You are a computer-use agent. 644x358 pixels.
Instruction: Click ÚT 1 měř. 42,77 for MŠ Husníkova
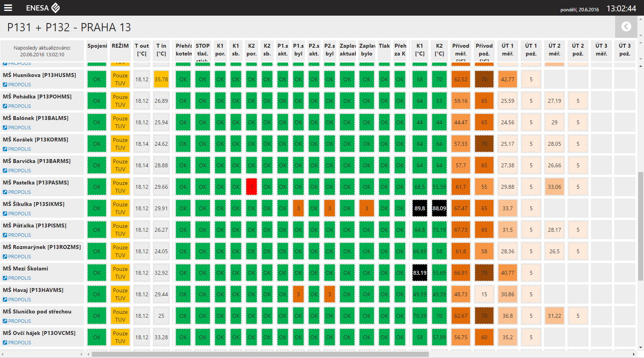click(508, 79)
